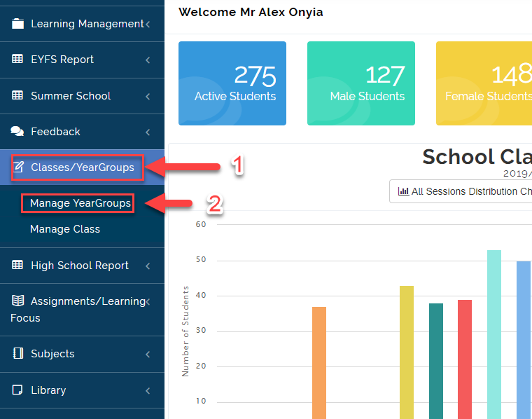Click the orange chart bar

pos(319,363)
